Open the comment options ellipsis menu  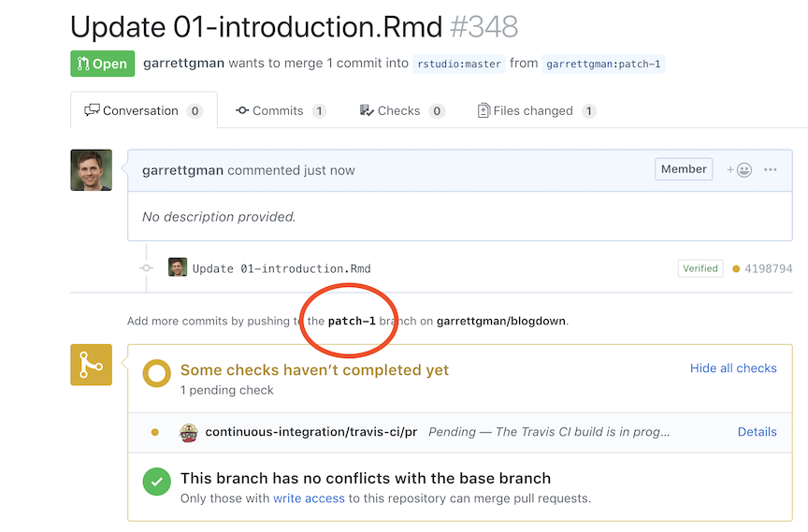771,170
